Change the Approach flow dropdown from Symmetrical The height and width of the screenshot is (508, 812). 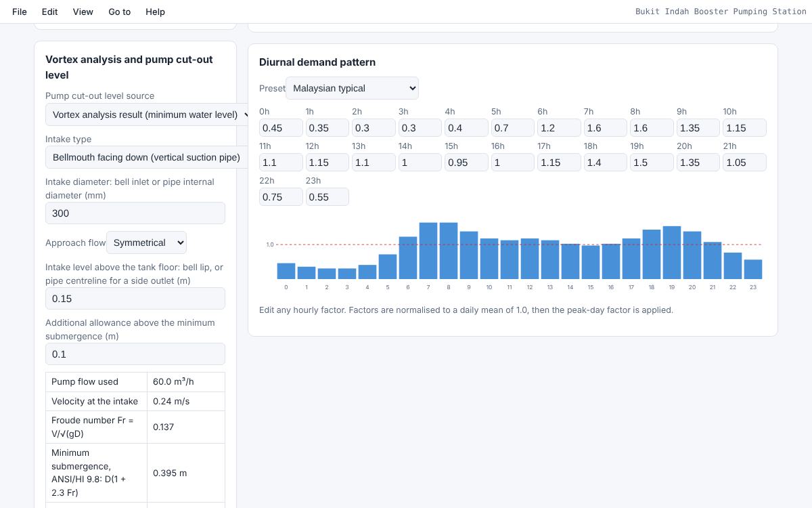pos(146,242)
